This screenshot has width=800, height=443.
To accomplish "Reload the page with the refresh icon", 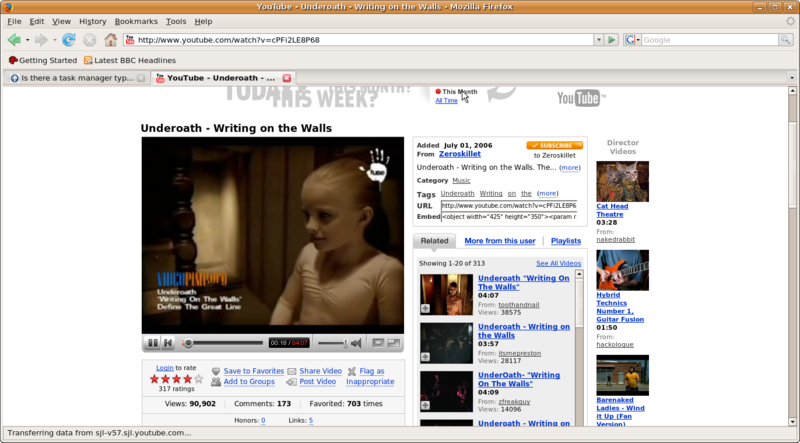I will coord(68,40).
